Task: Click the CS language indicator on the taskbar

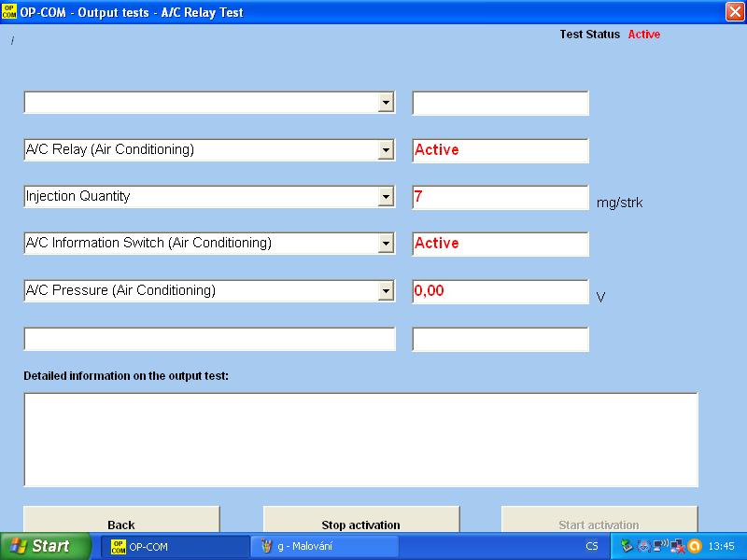Action: pyautogui.click(x=592, y=546)
